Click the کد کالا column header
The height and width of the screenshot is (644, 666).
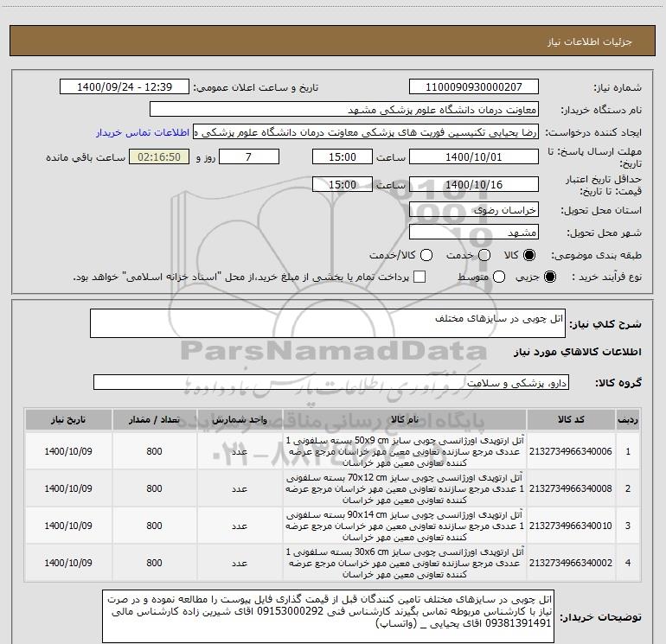pos(571,420)
